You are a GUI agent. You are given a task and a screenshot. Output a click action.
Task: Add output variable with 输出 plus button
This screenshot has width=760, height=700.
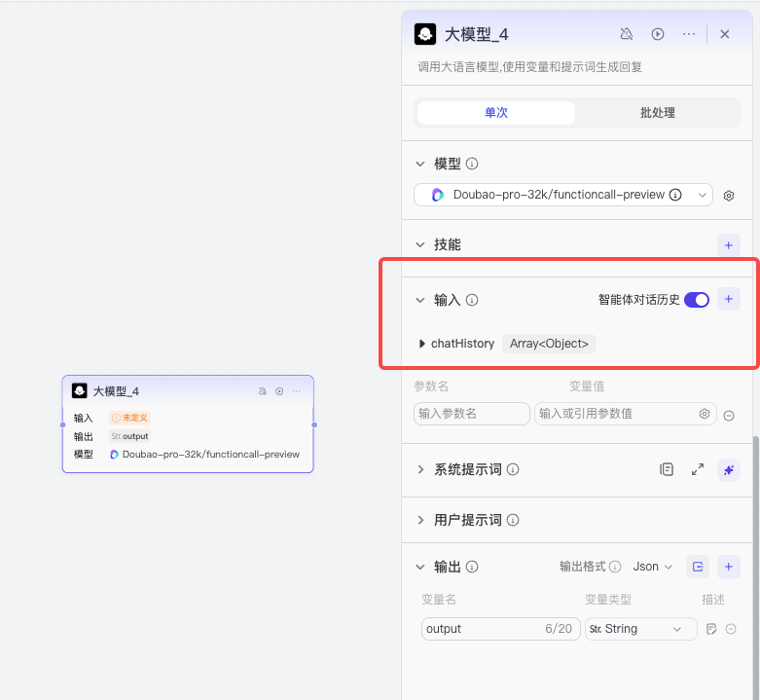coord(729,567)
